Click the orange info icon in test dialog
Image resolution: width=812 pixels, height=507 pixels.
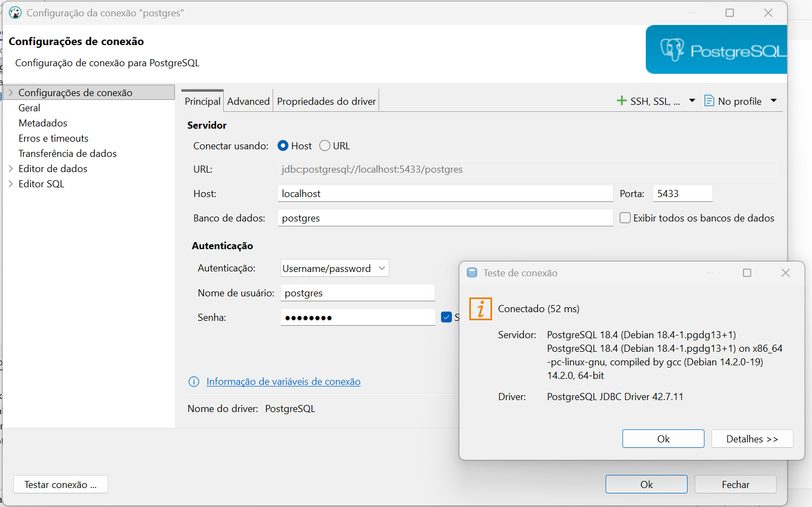click(x=481, y=309)
